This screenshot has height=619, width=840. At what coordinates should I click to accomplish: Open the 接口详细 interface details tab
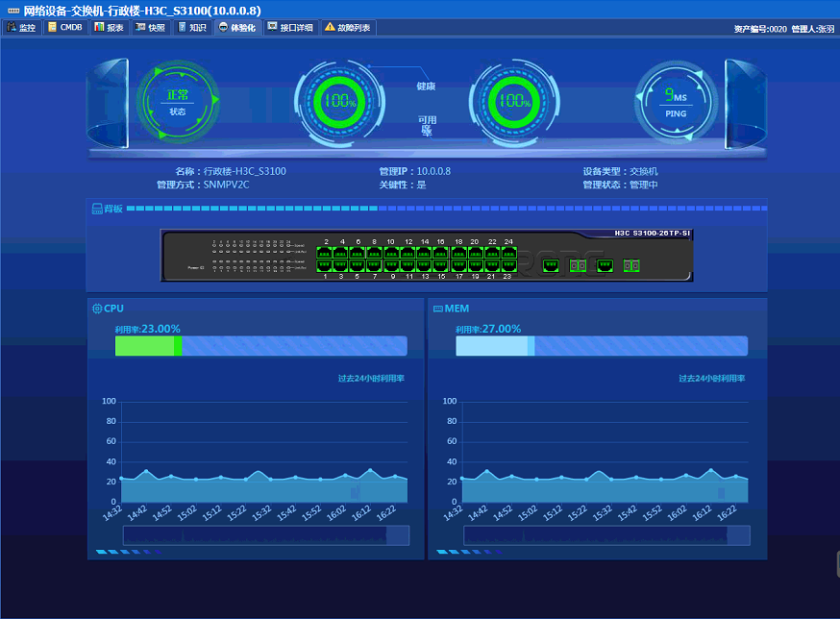(x=291, y=27)
